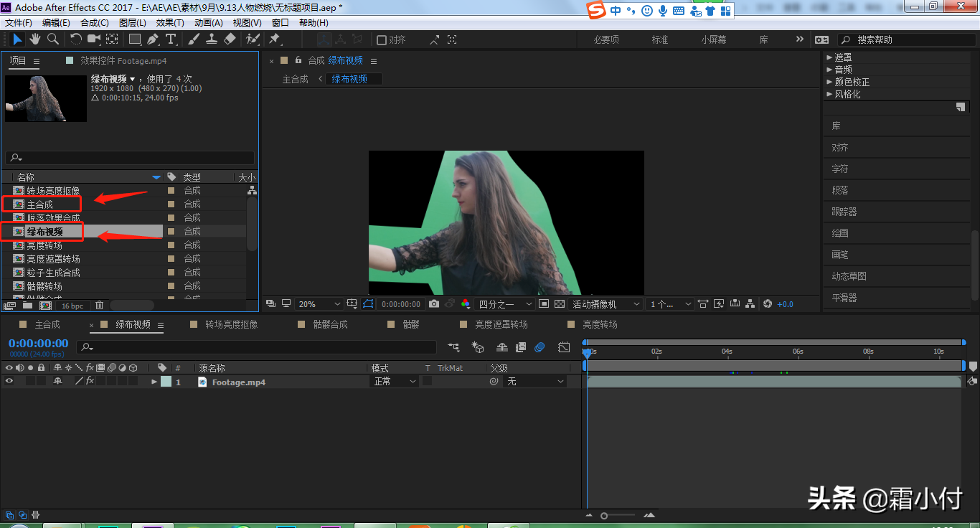980x528 pixels.
Task: Toggle frame blending for composition
Action: point(521,347)
